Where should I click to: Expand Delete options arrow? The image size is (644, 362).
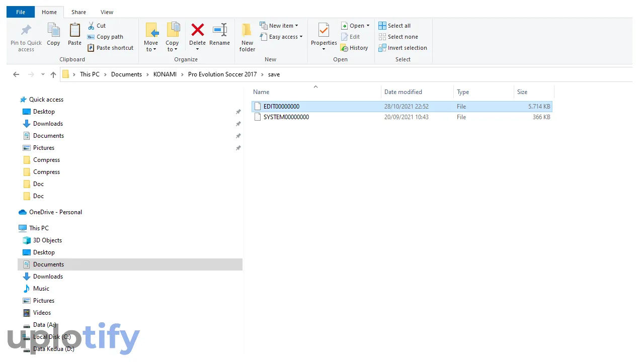[197, 49]
